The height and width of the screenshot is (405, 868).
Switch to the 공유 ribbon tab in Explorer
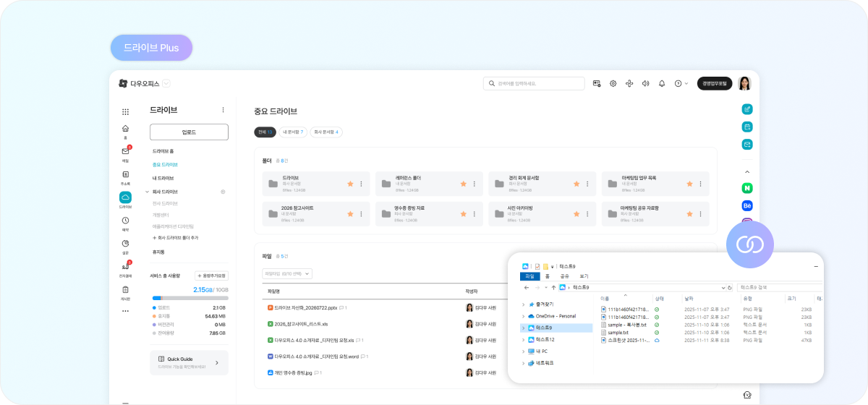coord(565,276)
